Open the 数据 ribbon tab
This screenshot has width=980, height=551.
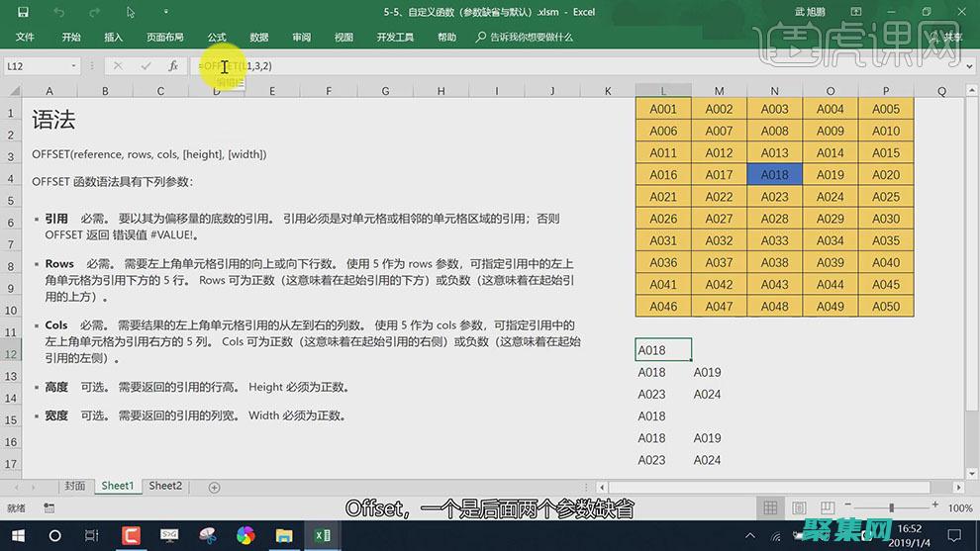(258, 37)
